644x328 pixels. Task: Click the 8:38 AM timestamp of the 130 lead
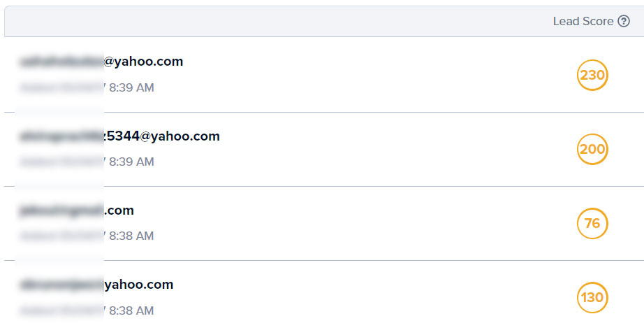(131, 311)
